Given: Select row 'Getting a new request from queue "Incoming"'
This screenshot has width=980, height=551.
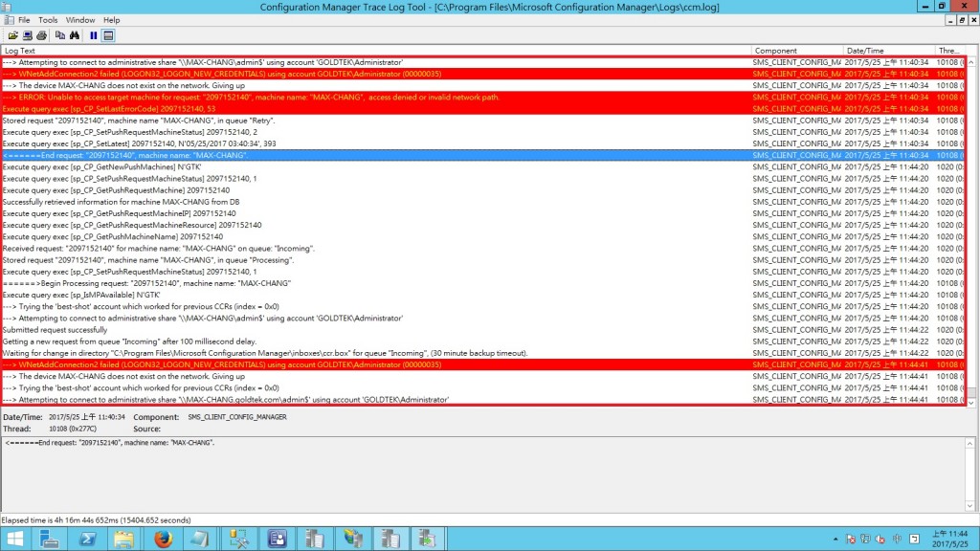Looking at the screenshot, I should point(483,342).
